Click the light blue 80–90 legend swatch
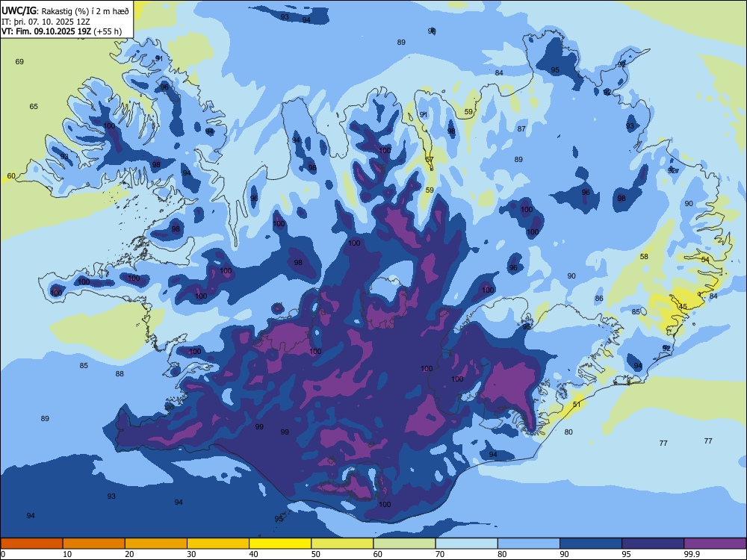The height and width of the screenshot is (560, 747). point(528,544)
